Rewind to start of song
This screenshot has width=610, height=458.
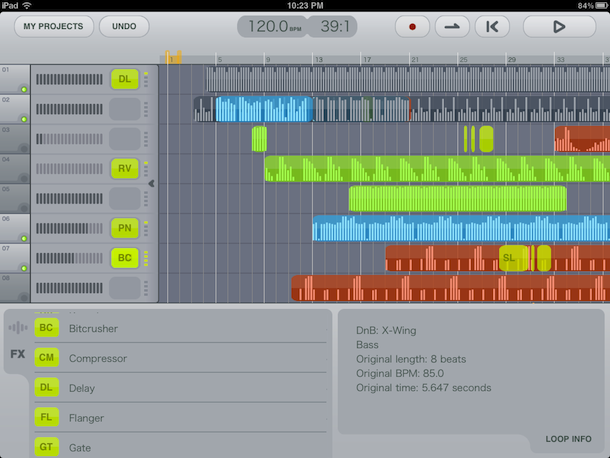tap(493, 27)
